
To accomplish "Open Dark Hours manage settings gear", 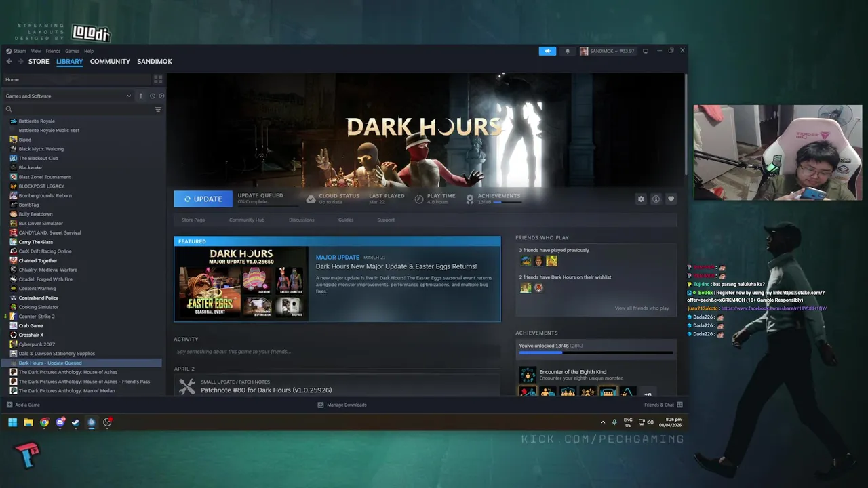I will (641, 199).
